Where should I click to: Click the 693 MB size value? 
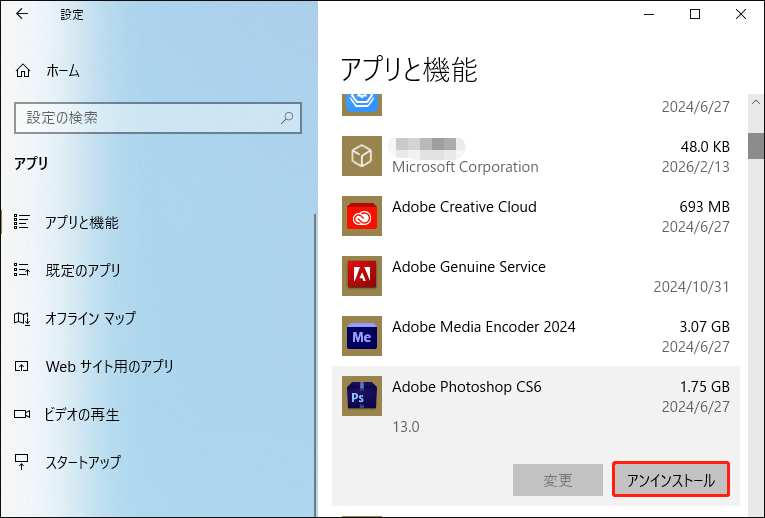pos(705,207)
